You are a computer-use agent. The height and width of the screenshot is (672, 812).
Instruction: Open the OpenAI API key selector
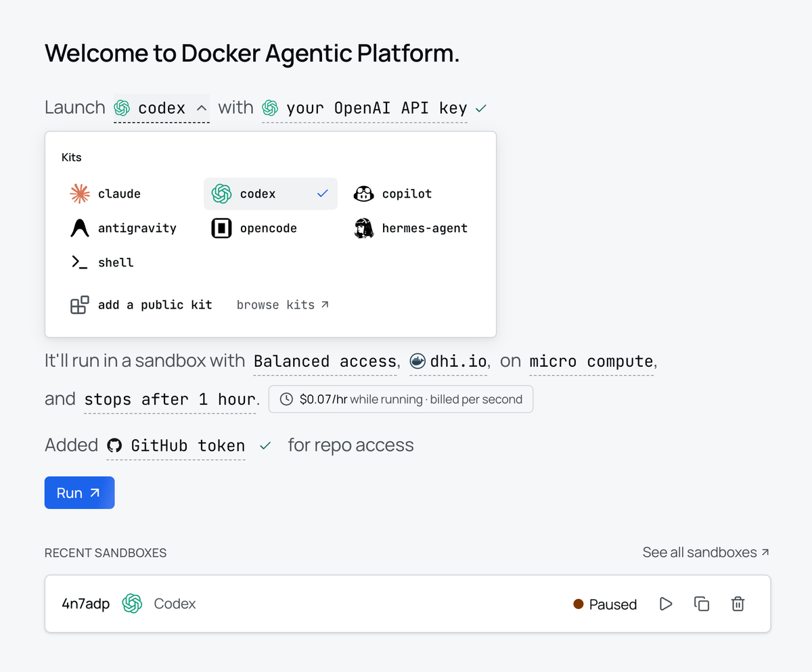pos(365,108)
